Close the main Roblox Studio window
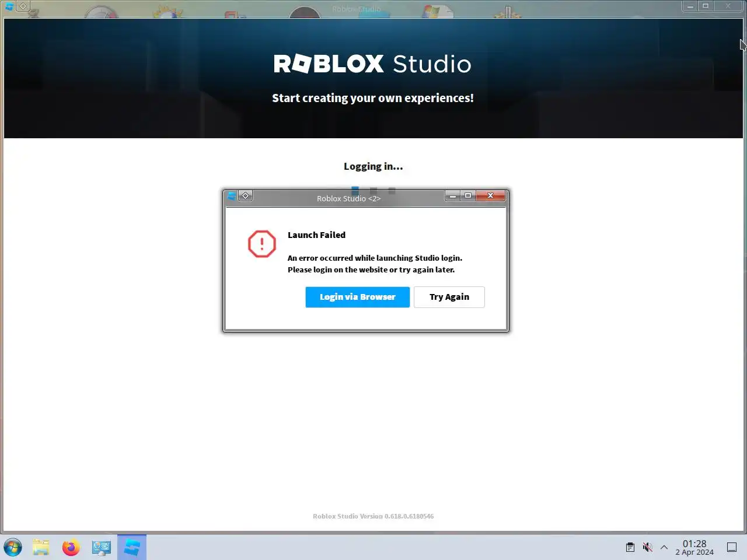The width and height of the screenshot is (747, 560). point(728,6)
